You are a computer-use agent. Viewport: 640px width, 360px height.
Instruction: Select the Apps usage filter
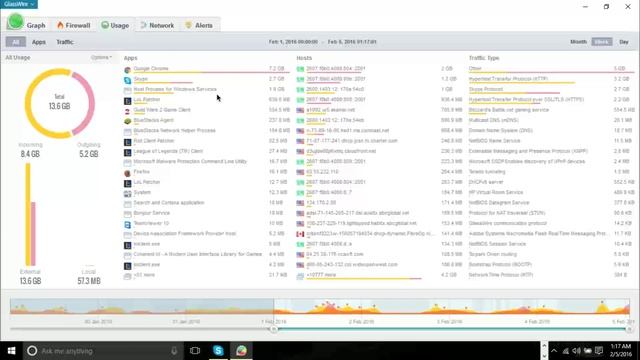click(x=39, y=42)
